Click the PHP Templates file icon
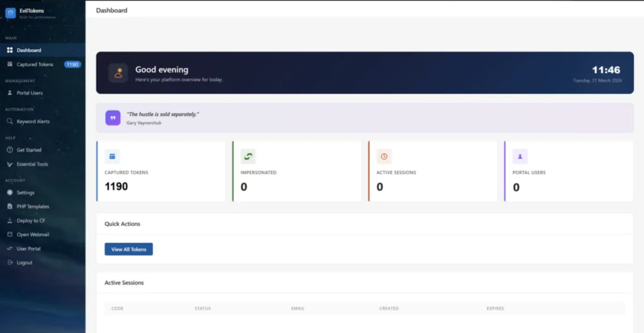 (x=10, y=206)
